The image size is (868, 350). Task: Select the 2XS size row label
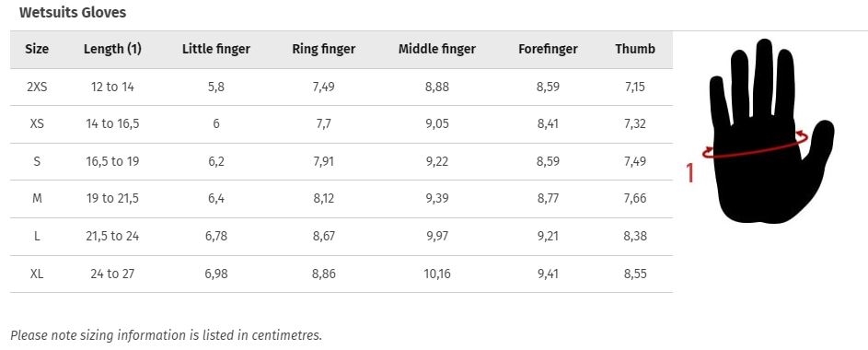(x=37, y=87)
